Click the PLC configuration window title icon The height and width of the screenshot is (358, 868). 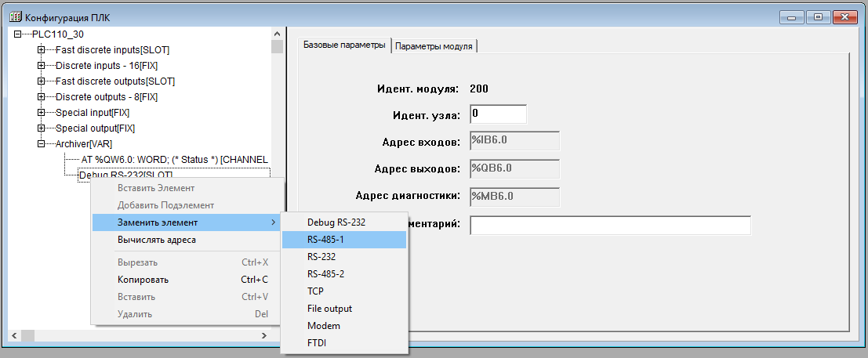(x=14, y=16)
